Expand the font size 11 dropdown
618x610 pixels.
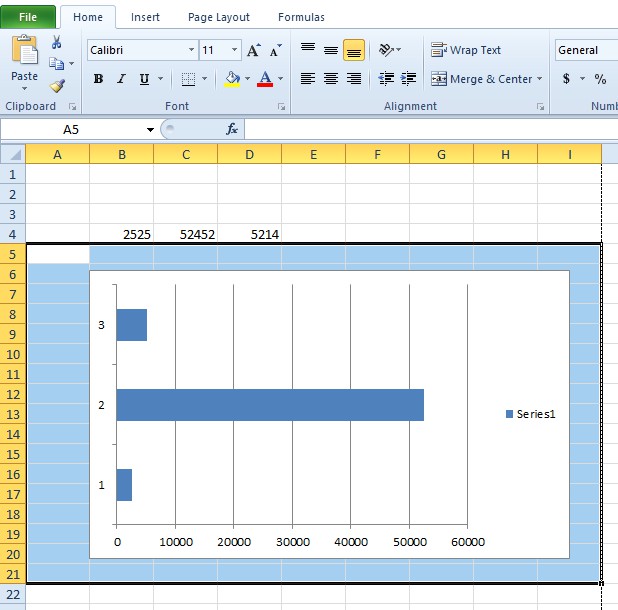coord(235,50)
